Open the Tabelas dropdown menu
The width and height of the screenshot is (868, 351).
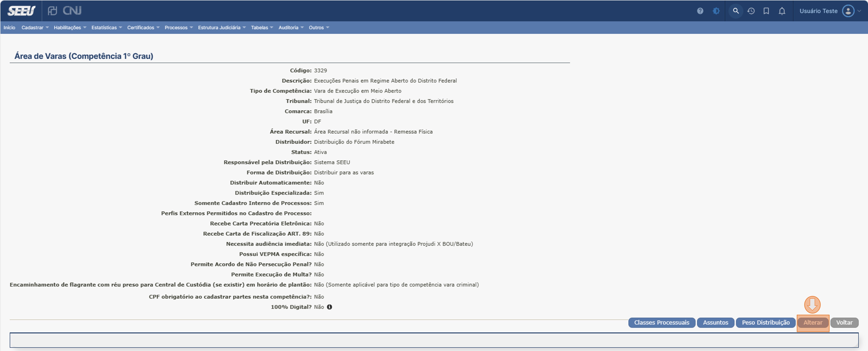(x=262, y=28)
